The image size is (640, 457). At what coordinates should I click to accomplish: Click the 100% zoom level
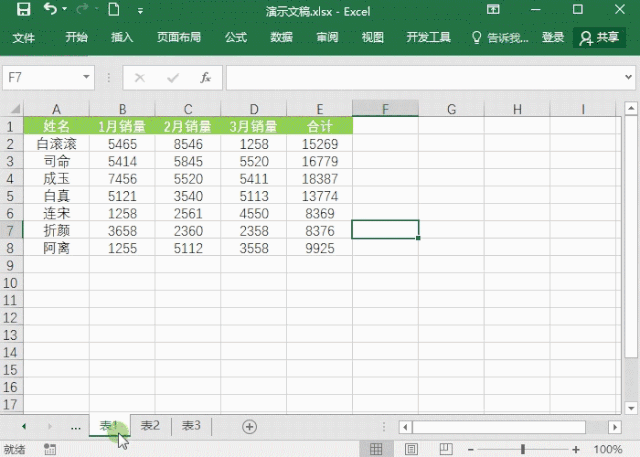607,449
